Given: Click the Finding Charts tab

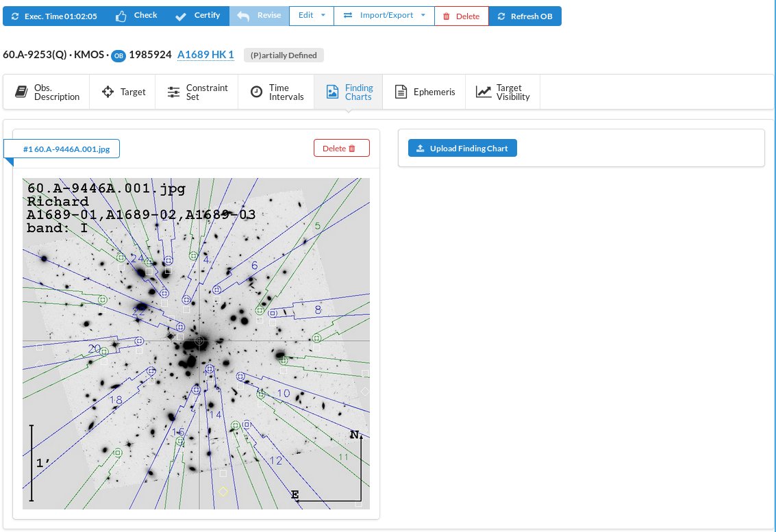Looking at the screenshot, I should (350, 92).
